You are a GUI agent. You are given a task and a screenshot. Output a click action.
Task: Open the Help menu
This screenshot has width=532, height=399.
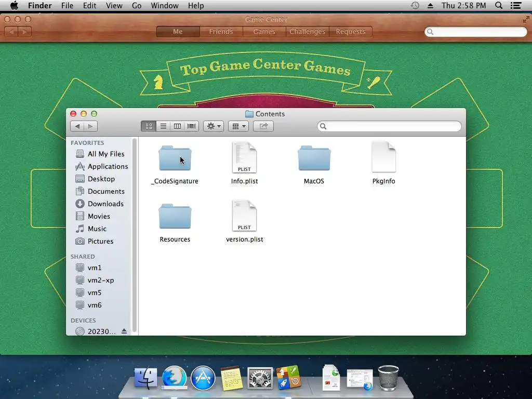pos(196,5)
